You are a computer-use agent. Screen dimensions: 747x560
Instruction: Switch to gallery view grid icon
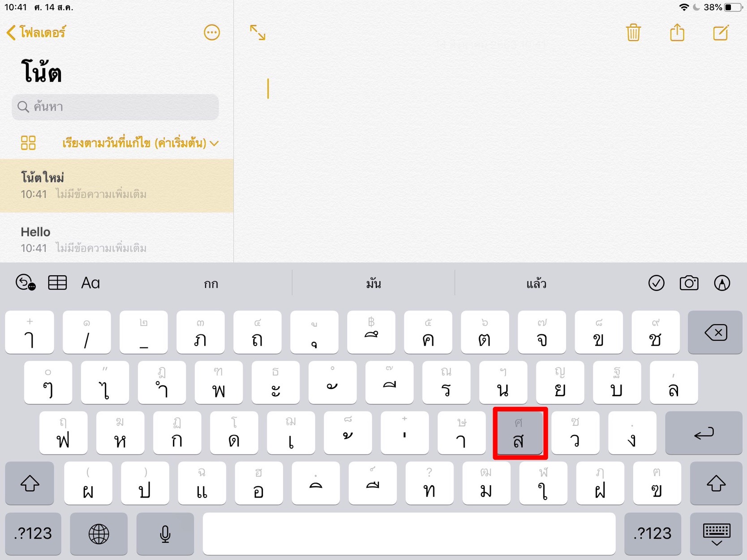pyautogui.click(x=28, y=143)
